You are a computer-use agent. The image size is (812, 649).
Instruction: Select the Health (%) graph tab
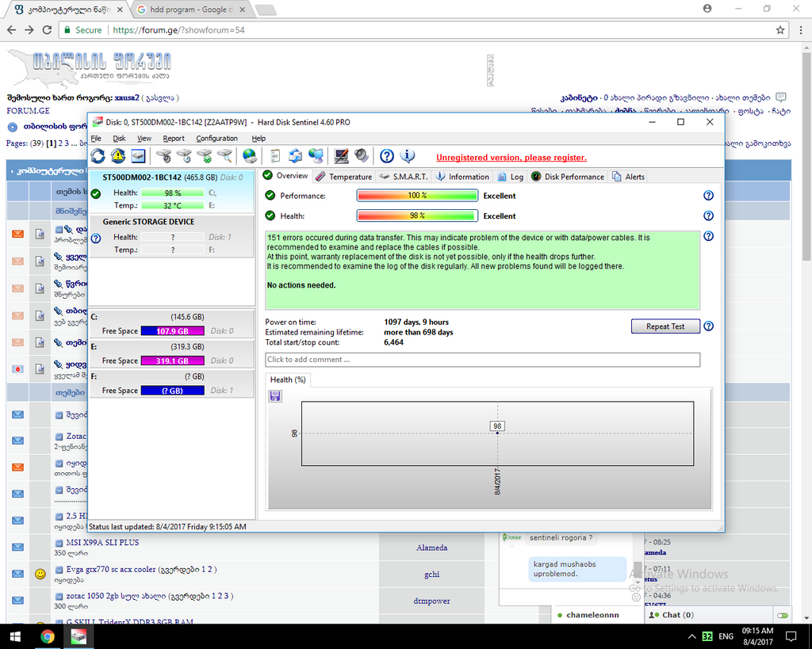click(288, 380)
